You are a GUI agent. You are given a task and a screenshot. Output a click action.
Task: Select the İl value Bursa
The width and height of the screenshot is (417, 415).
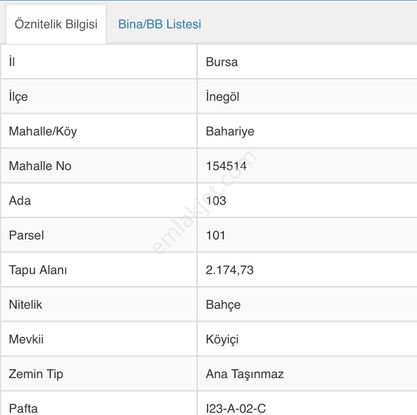click(222, 62)
